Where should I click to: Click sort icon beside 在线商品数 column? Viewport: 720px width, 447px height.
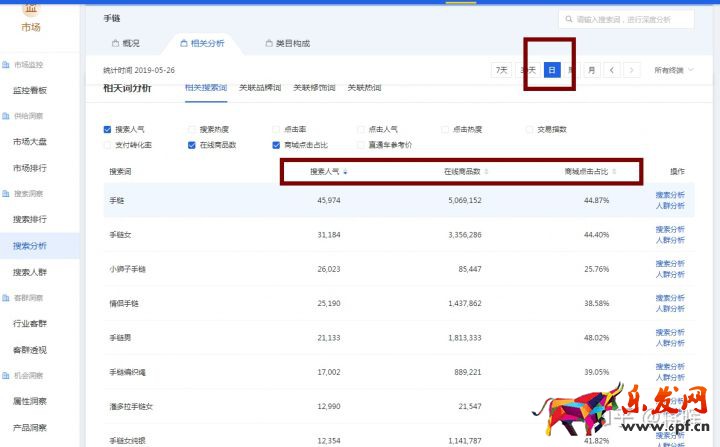tap(486, 172)
